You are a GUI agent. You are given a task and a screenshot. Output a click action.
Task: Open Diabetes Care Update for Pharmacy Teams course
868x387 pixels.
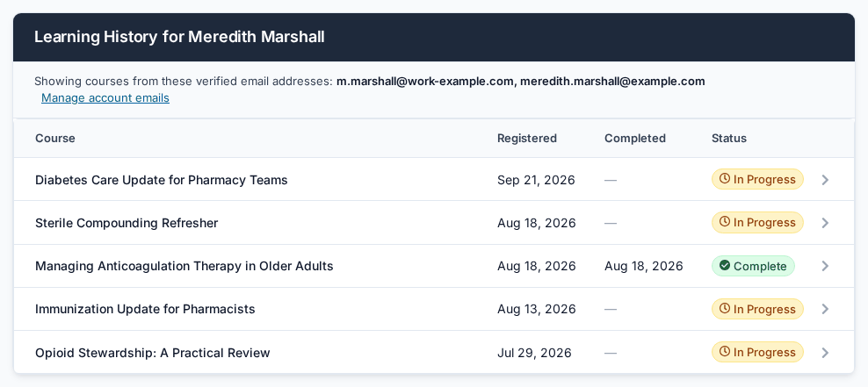[x=161, y=180]
